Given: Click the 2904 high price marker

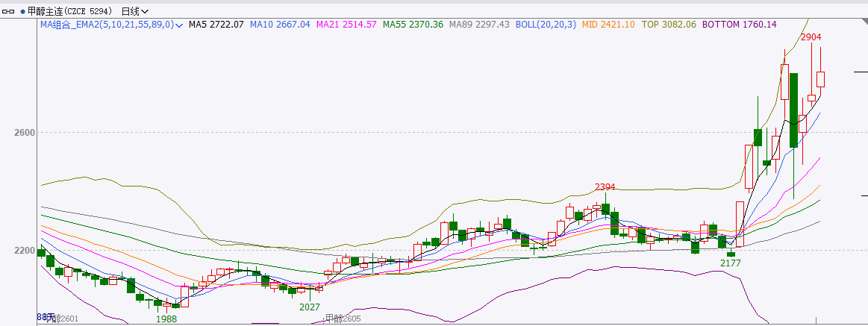Looking at the screenshot, I should pyautogui.click(x=811, y=37).
